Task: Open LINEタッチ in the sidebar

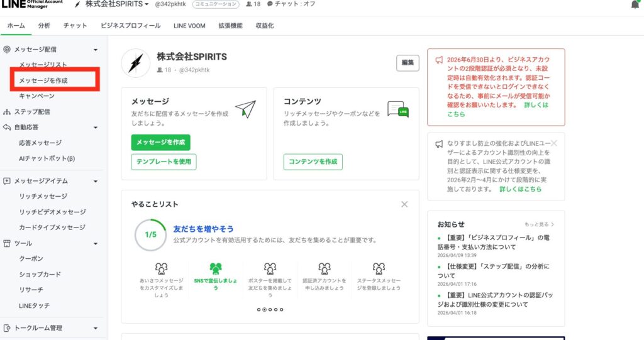Action: 34,305
